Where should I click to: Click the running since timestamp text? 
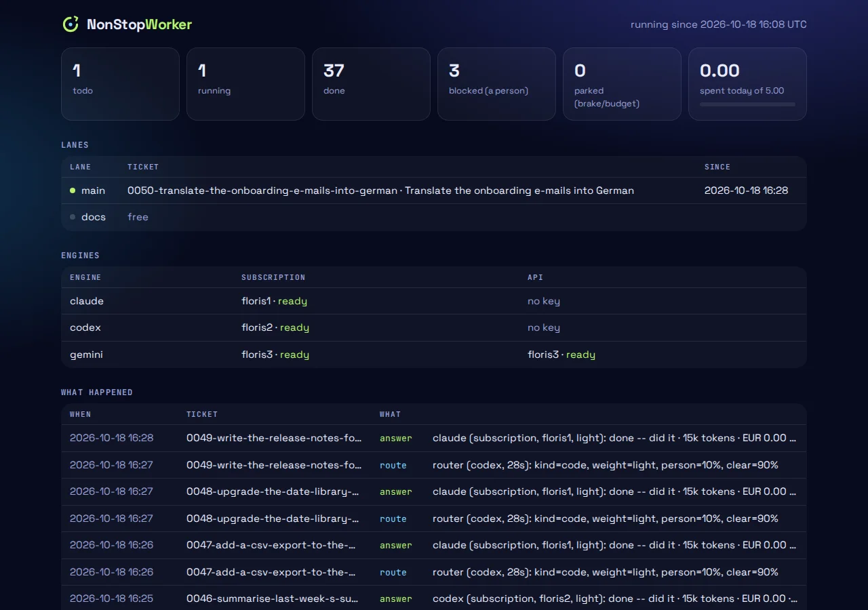coord(719,24)
